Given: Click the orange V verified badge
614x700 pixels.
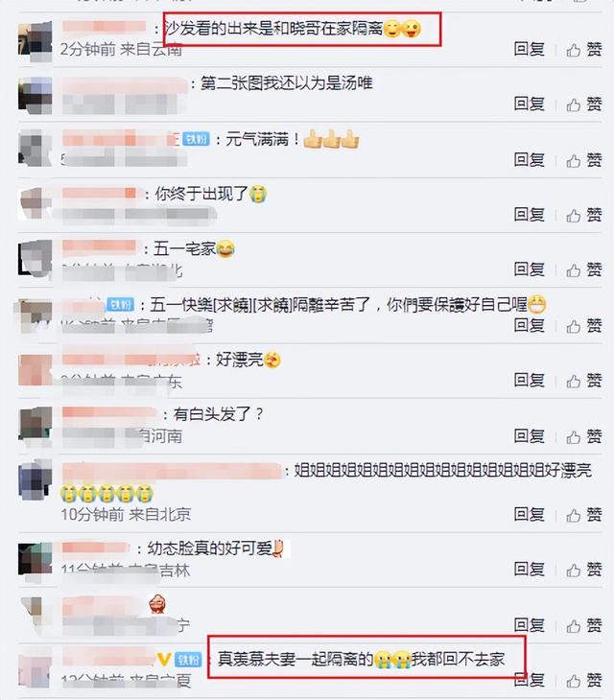Looking at the screenshot, I should coord(164,660).
